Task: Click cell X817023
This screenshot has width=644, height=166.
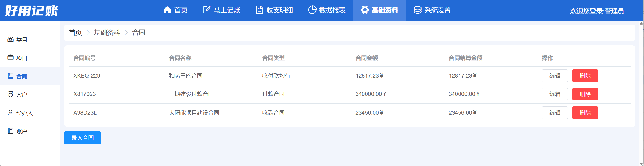Action: 84,94
